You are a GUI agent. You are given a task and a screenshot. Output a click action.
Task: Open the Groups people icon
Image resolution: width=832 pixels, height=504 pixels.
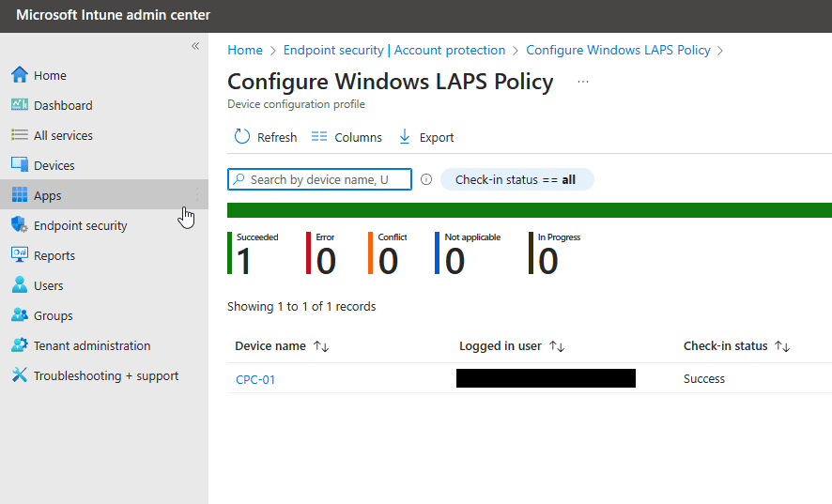click(x=19, y=315)
